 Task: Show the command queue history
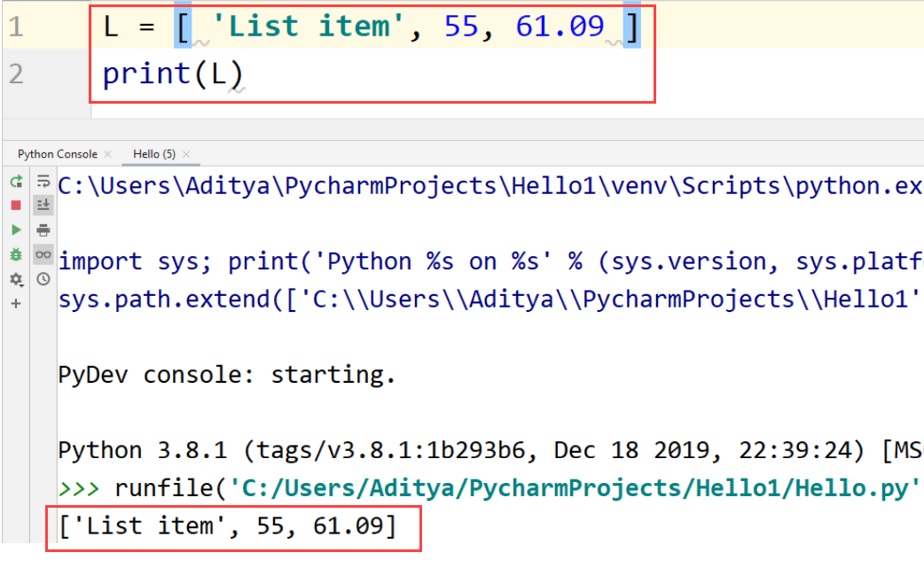click(43, 276)
